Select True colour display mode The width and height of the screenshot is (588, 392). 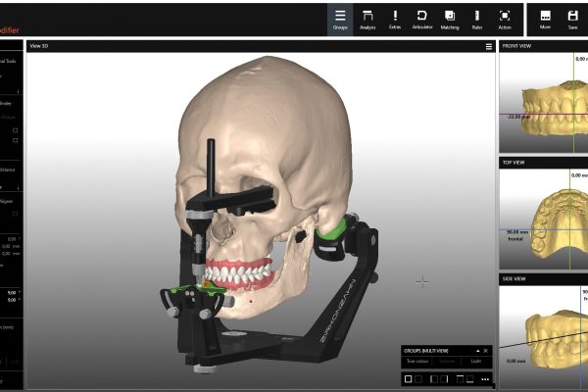click(417, 362)
